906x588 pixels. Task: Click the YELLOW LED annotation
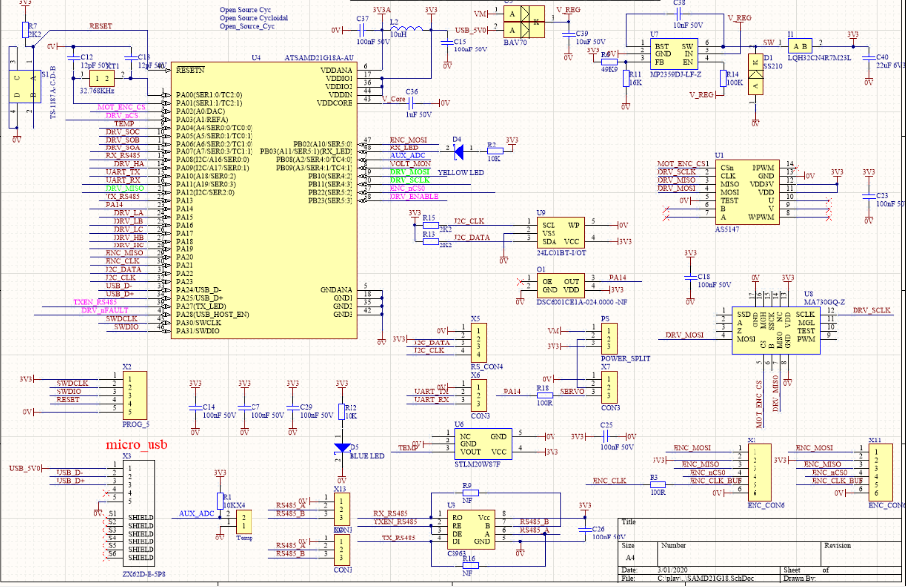(x=460, y=172)
